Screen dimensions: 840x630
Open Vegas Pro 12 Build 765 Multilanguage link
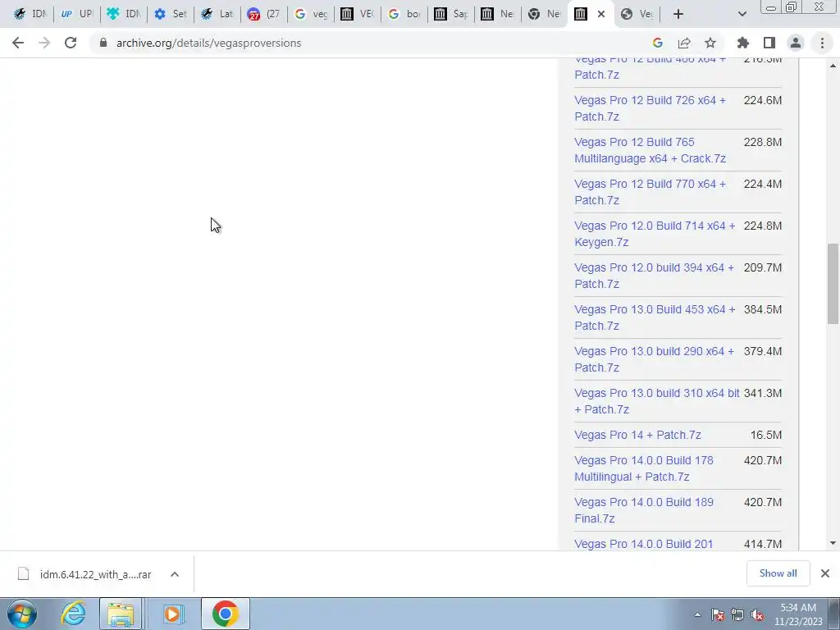click(x=650, y=150)
